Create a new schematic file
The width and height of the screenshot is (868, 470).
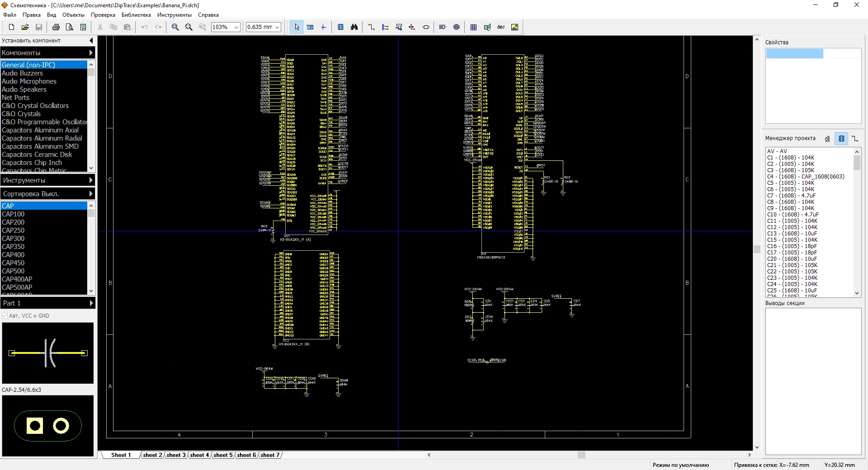tap(12, 27)
